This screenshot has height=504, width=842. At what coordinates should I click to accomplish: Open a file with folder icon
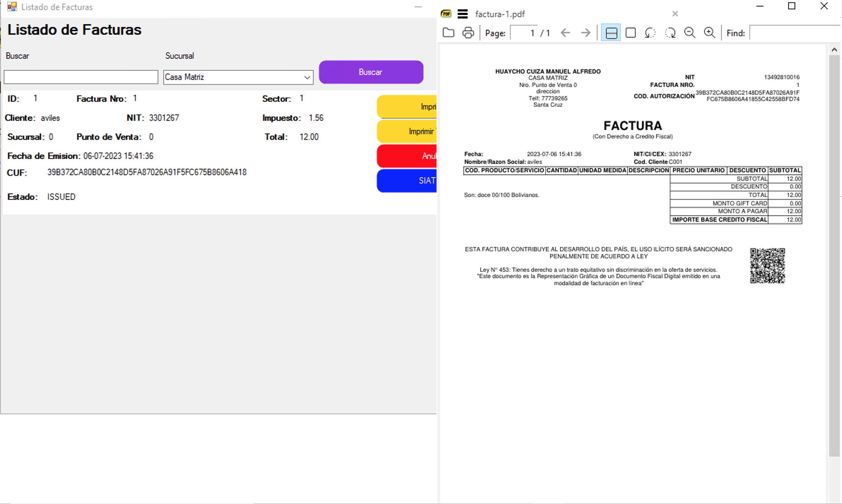(448, 33)
